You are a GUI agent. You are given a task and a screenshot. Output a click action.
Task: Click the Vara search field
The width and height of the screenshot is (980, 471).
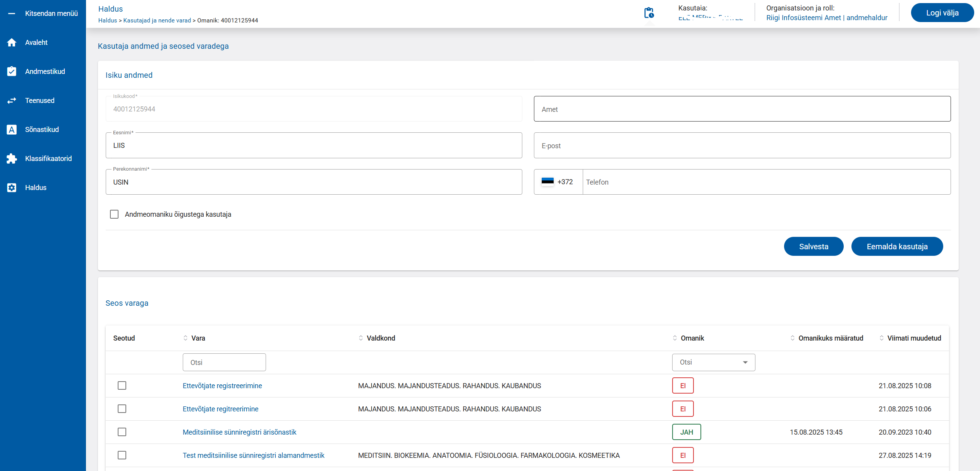tap(224, 362)
